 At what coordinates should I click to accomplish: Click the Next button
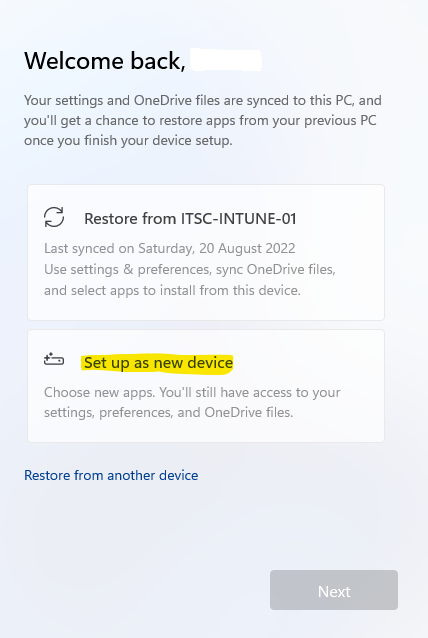[334, 590]
